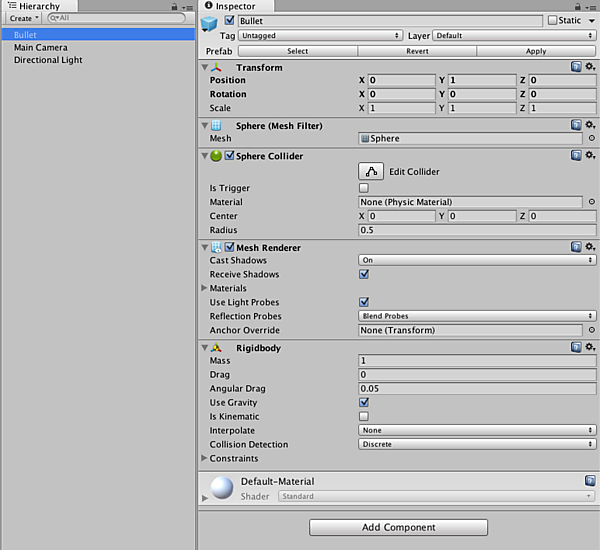Click the Add Component button
The width and height of the screenshot is (600, 550).
pyautogui.click(x=398, y=527)
